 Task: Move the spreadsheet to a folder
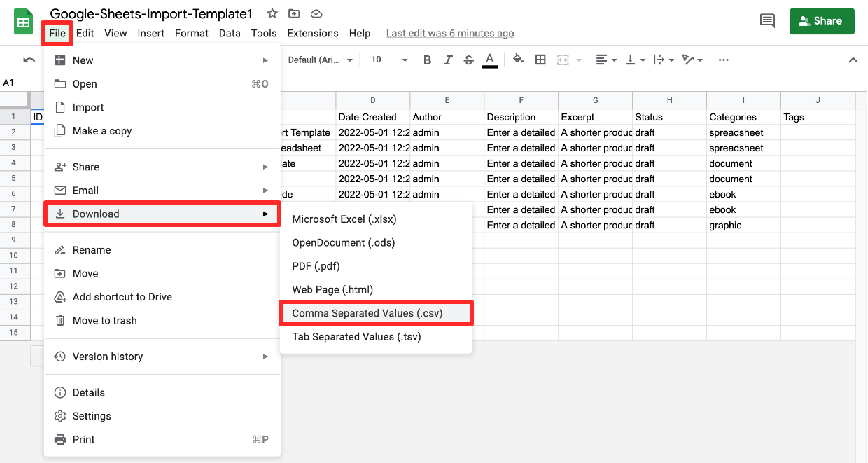(293, 13)
